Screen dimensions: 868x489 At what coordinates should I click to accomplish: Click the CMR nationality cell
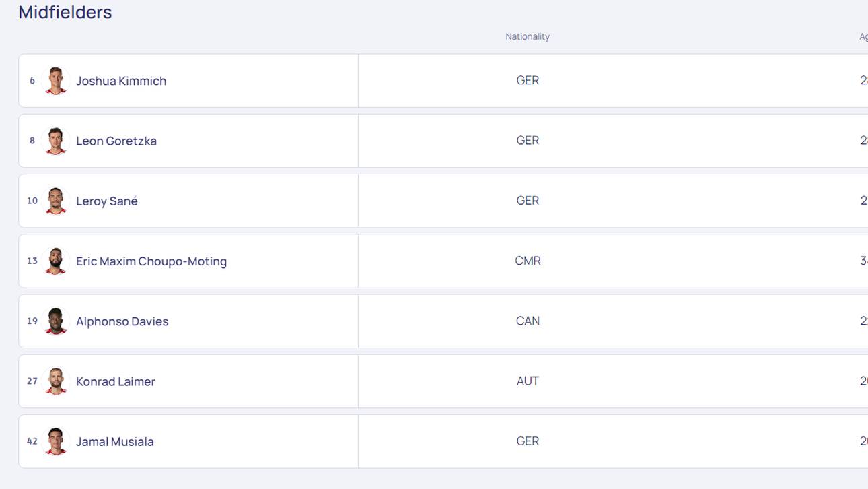point(528,261)
